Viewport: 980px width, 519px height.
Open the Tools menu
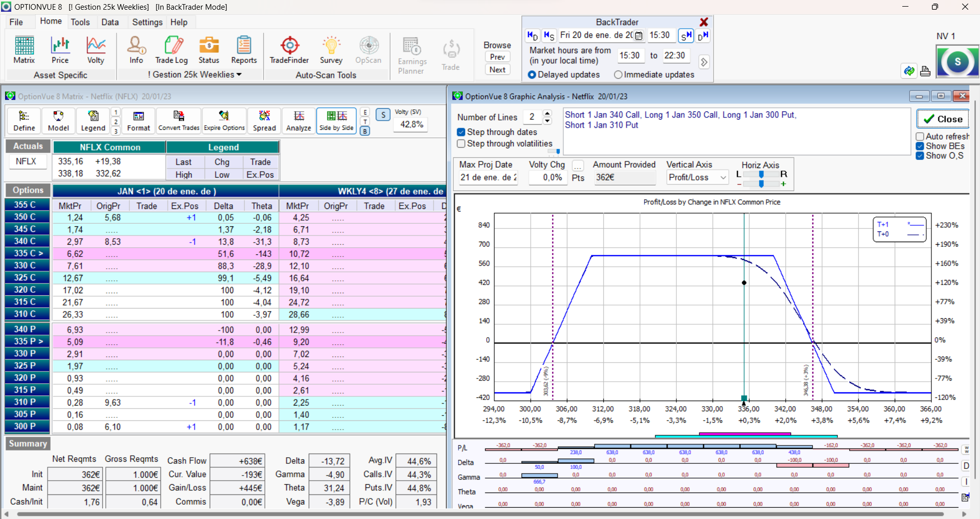coord(80,22)
